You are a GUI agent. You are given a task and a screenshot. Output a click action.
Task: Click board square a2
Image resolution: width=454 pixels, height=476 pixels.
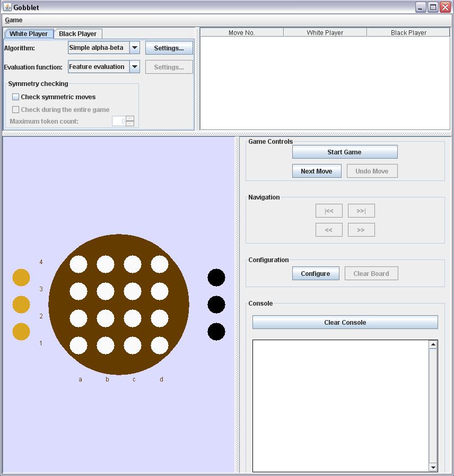(78, 318)
